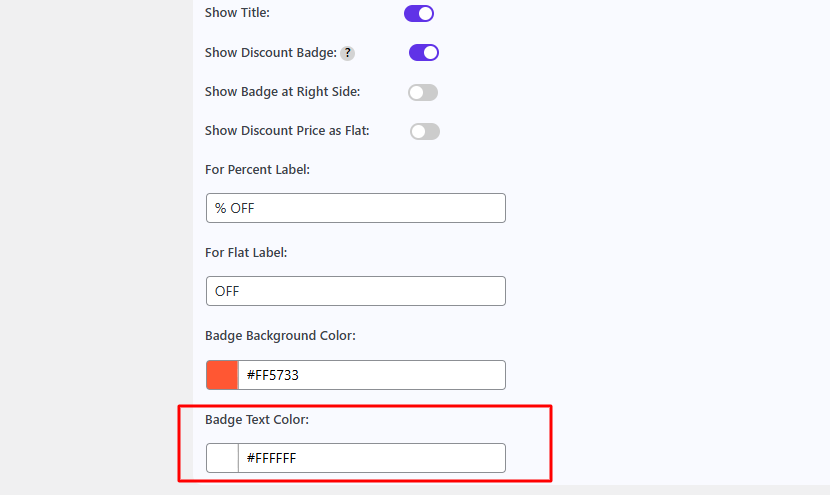
Task: Enable Show Badge at Right Side
Action: (423, 92)
